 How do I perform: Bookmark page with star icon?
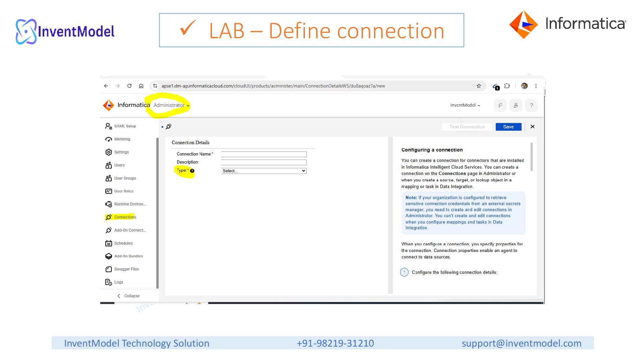tap(479, 86)
